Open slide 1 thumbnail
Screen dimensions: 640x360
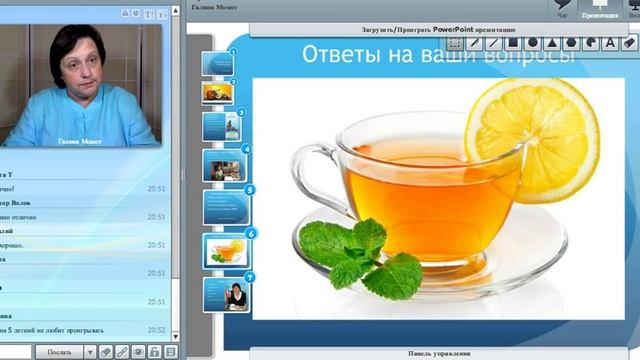click(218, 63)
